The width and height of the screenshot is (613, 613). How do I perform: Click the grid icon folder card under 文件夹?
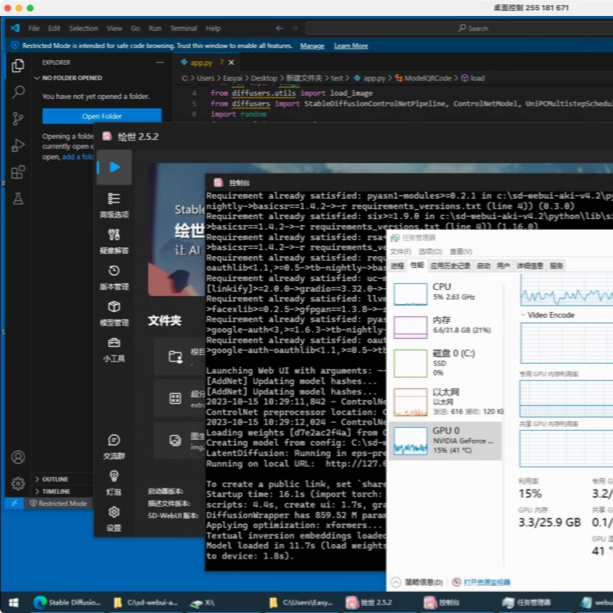pos(179,399)
